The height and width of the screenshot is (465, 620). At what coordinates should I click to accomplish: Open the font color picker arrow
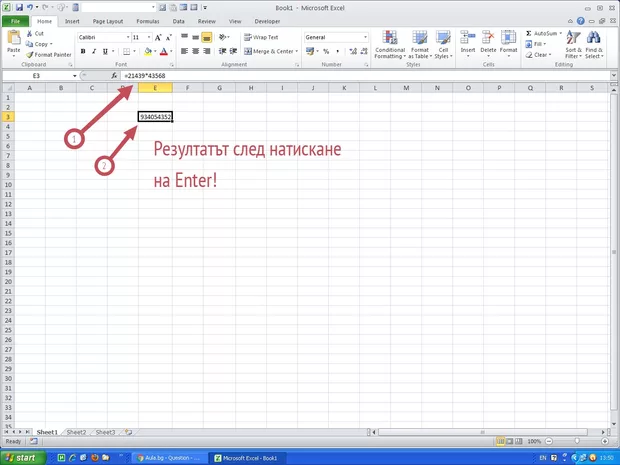click(172, 51)
